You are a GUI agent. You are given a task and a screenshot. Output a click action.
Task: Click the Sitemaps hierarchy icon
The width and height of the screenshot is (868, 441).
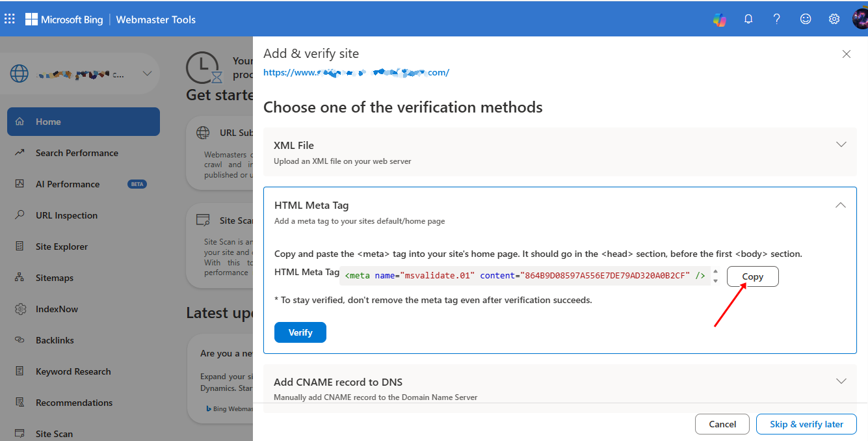[20, 278]
